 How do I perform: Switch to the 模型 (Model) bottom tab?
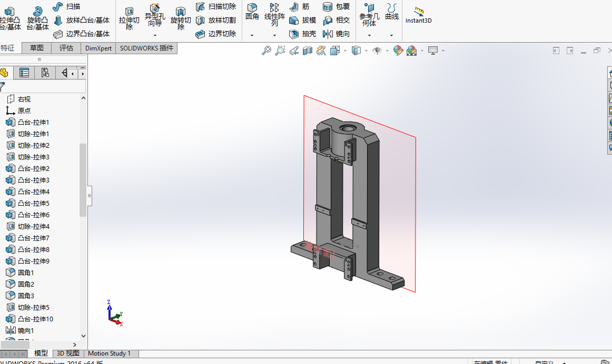coord(41,353)
